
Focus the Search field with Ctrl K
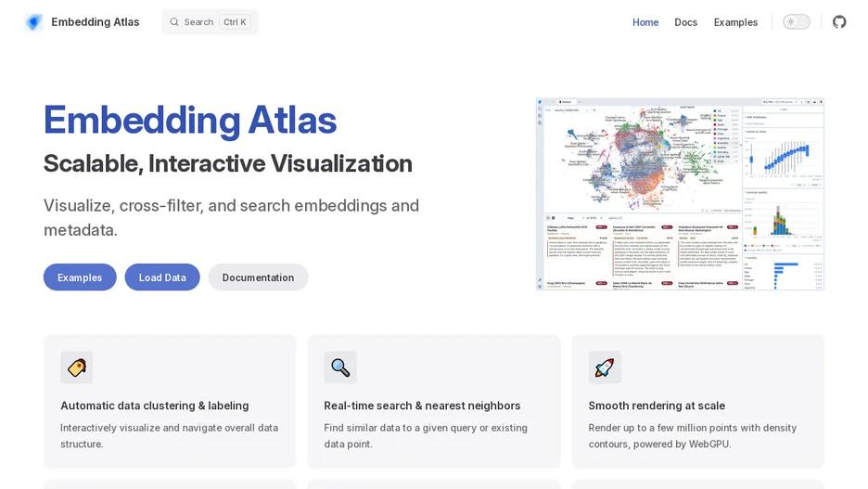210,22
